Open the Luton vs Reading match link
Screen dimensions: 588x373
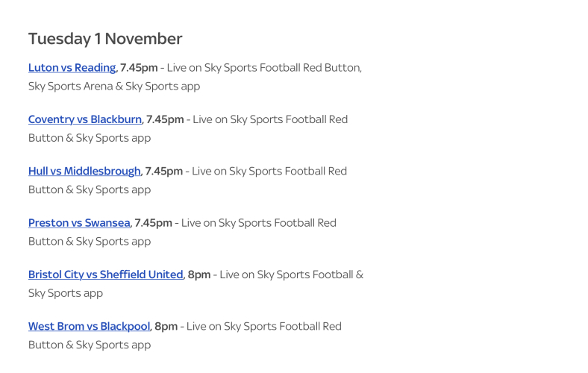click(x=72, y=68)
